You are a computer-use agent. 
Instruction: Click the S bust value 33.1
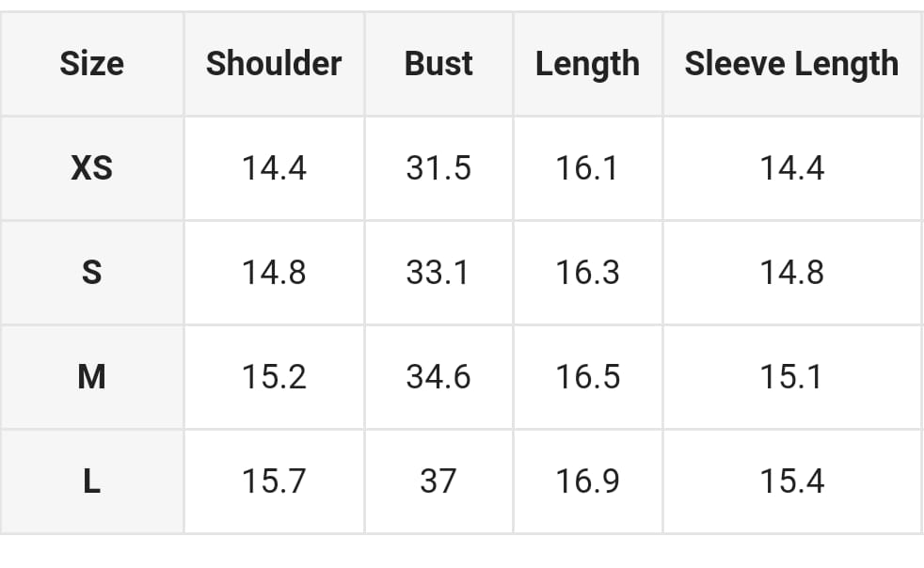(438, 273)
